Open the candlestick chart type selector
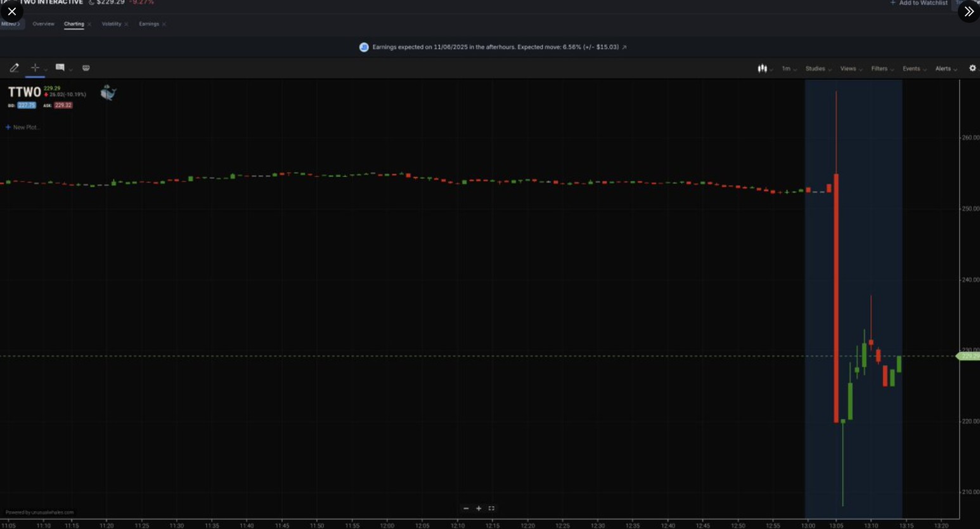This screenshot has width=980, height=529. [x=763, y=69]
